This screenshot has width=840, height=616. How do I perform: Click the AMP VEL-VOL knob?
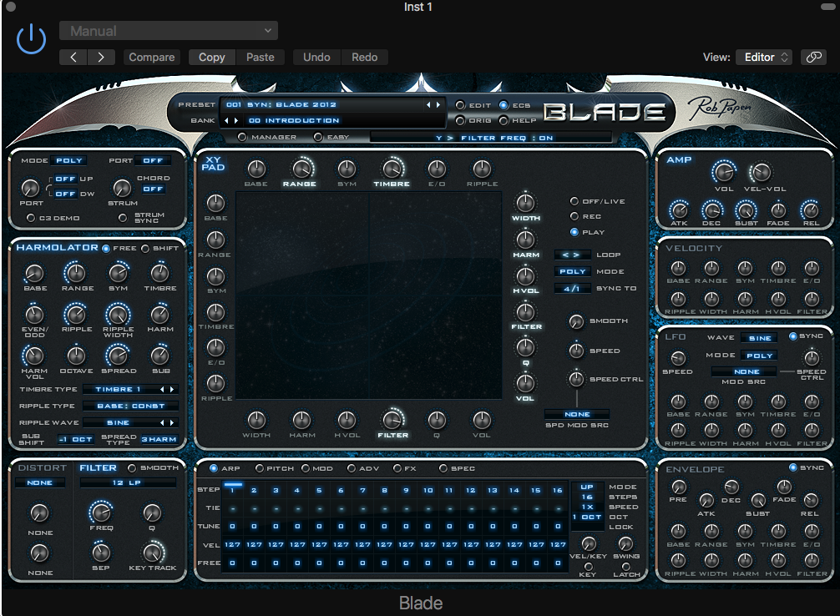click(x=761, y=173)
